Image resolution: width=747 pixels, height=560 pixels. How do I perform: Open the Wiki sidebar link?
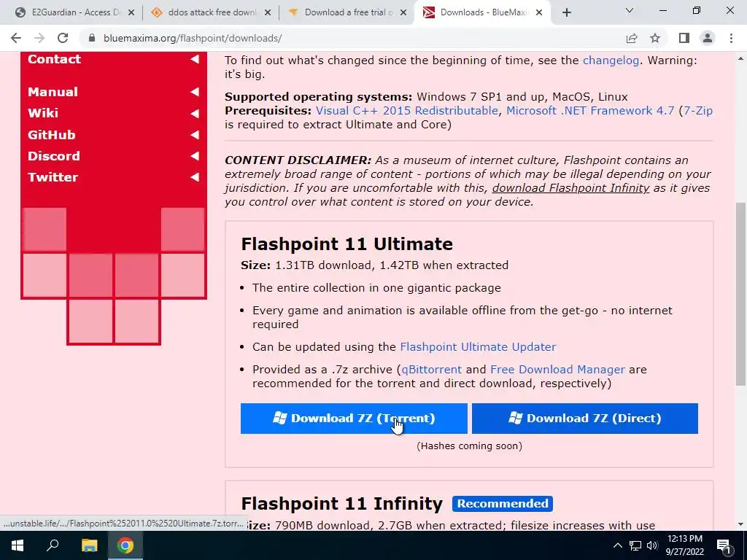pyautogui.click(x=43, y=113)
